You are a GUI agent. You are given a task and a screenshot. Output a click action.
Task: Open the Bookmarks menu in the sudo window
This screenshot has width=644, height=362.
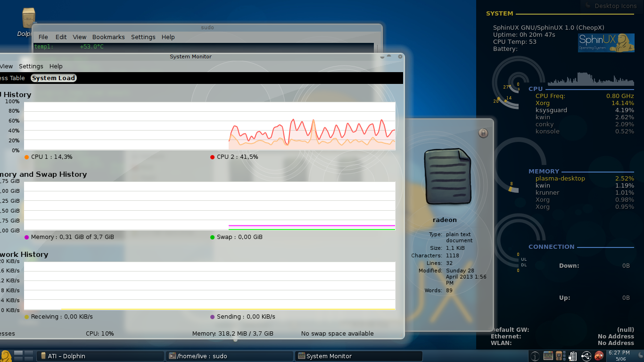pyautogui.click(x=108, y=37)
